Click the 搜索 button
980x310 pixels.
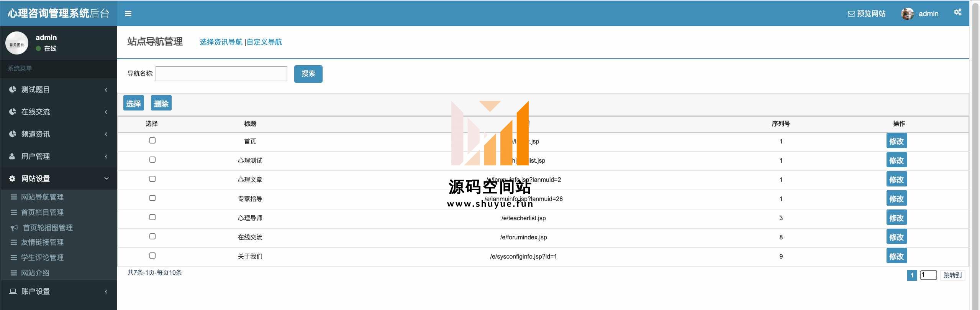point(308,74)
